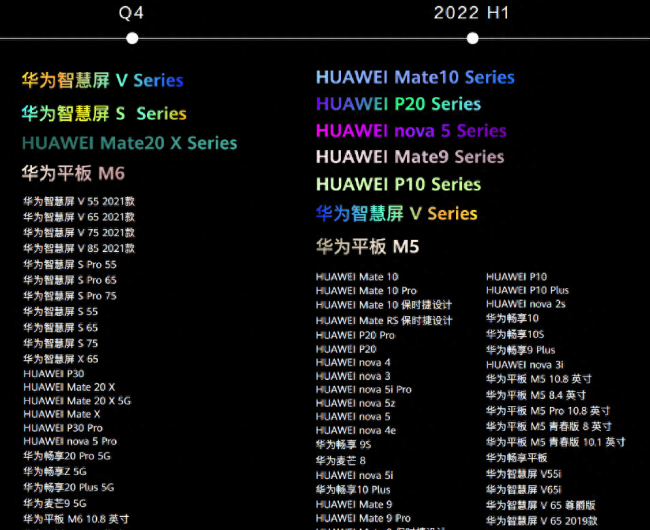Select 华为麦芒 8 entry

340,461
